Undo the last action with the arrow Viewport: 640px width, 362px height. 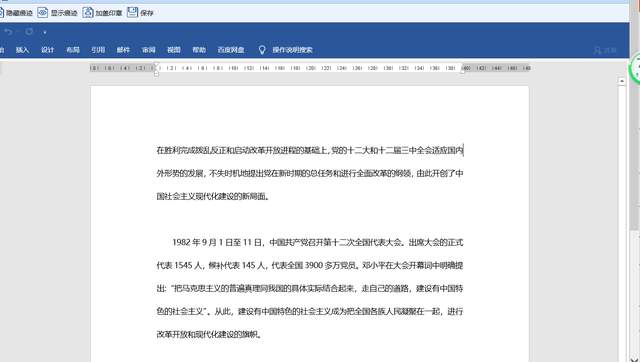9,32
